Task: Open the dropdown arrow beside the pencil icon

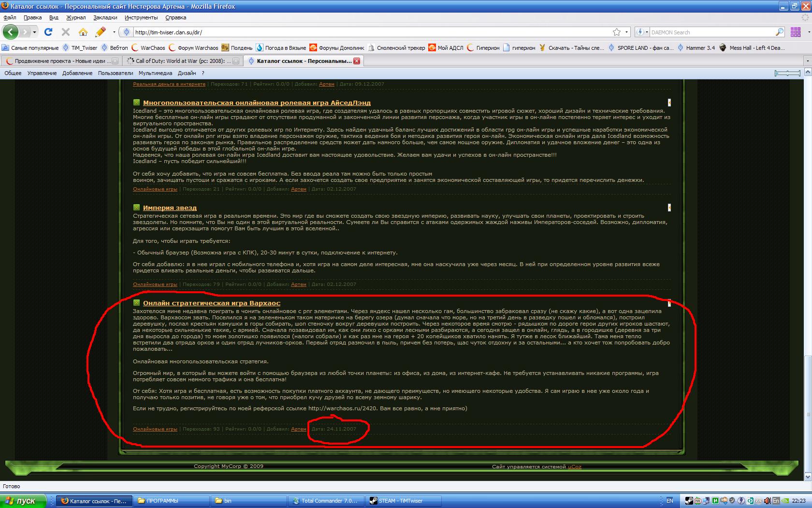Action: 114,32
